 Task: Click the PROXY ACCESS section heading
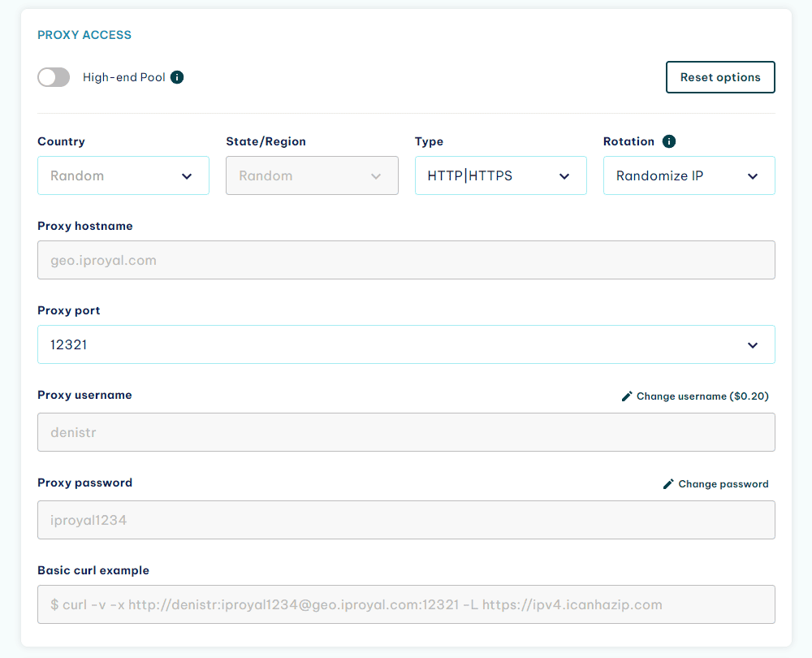(x=84, y=35)
